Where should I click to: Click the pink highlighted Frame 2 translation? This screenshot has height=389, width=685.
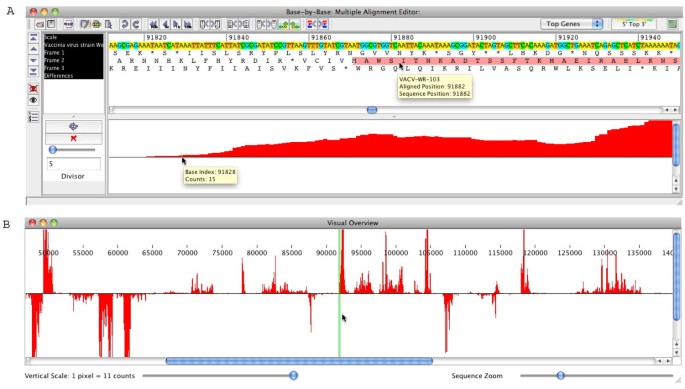(515, 61)
